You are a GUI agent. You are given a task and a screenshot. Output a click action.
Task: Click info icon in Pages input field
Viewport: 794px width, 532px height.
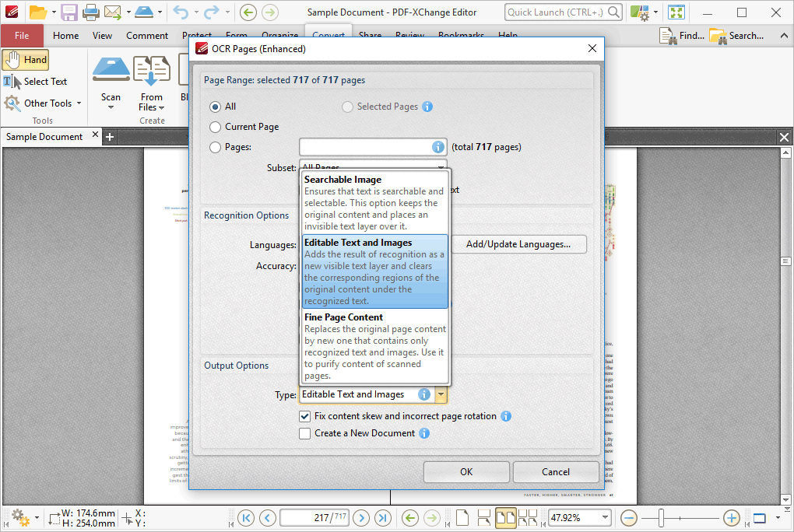pyautogui.click(x=438, y=147)
